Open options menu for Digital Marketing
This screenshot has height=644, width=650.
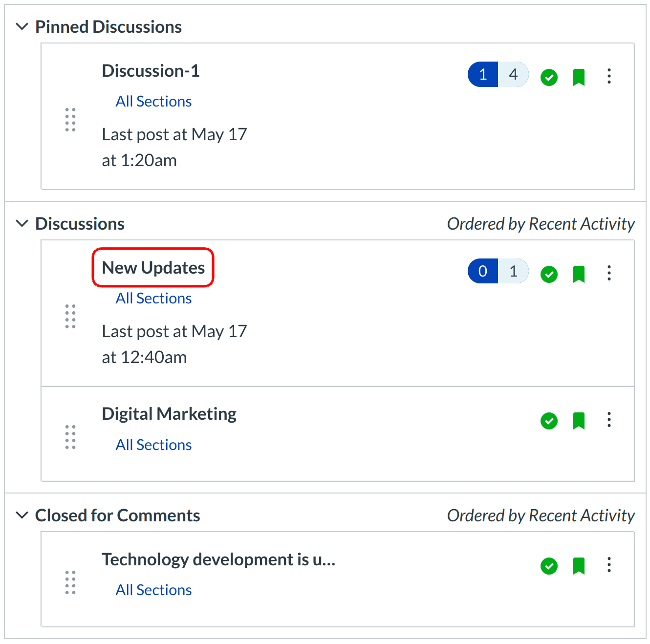609,420
